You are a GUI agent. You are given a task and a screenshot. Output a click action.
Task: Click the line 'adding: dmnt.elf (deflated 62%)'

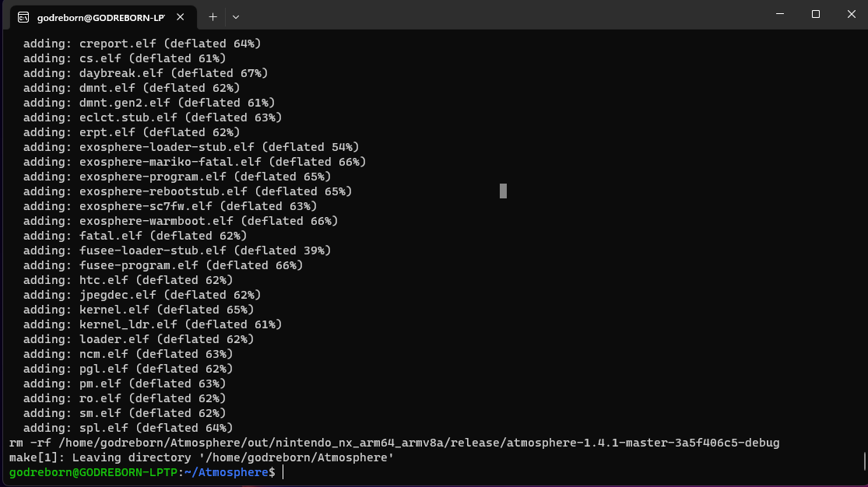point(132,88)
